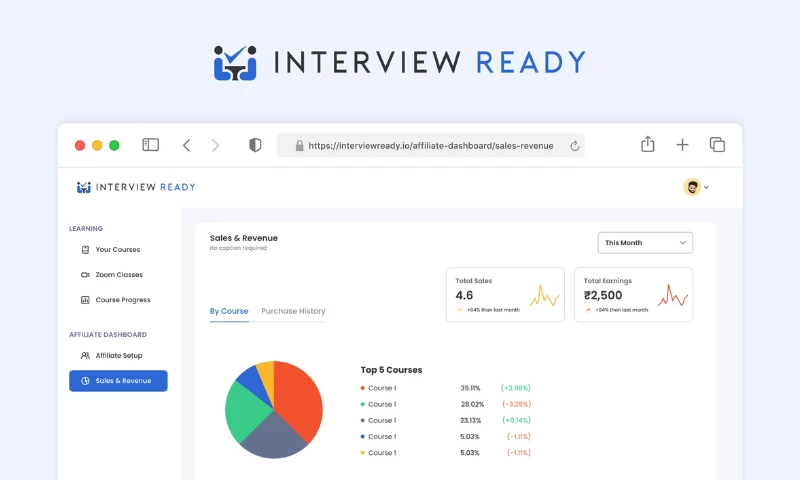Viewport: 800px width, 480px height.
Task: Expand the This Month dropdown
Action: tap(644, 243)
